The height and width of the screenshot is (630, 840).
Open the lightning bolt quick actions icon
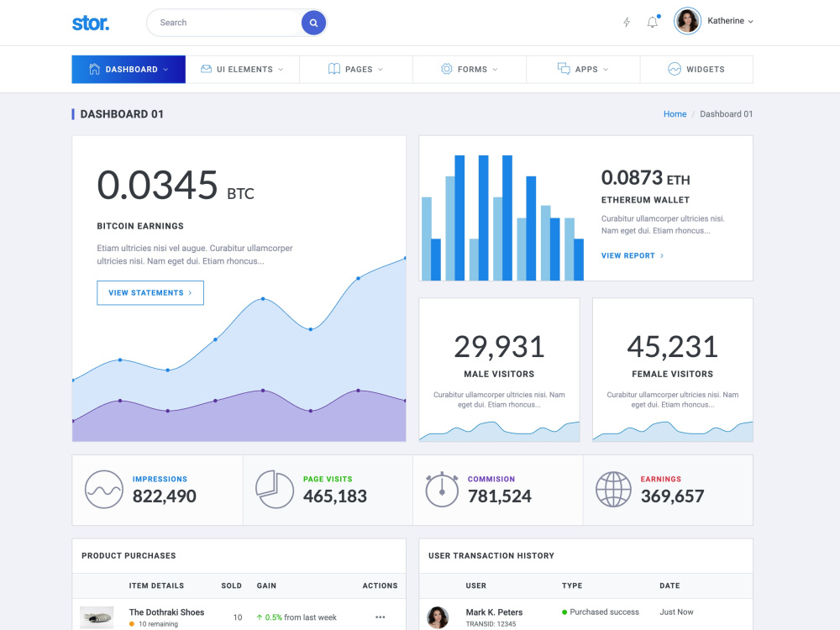point(627,23)
